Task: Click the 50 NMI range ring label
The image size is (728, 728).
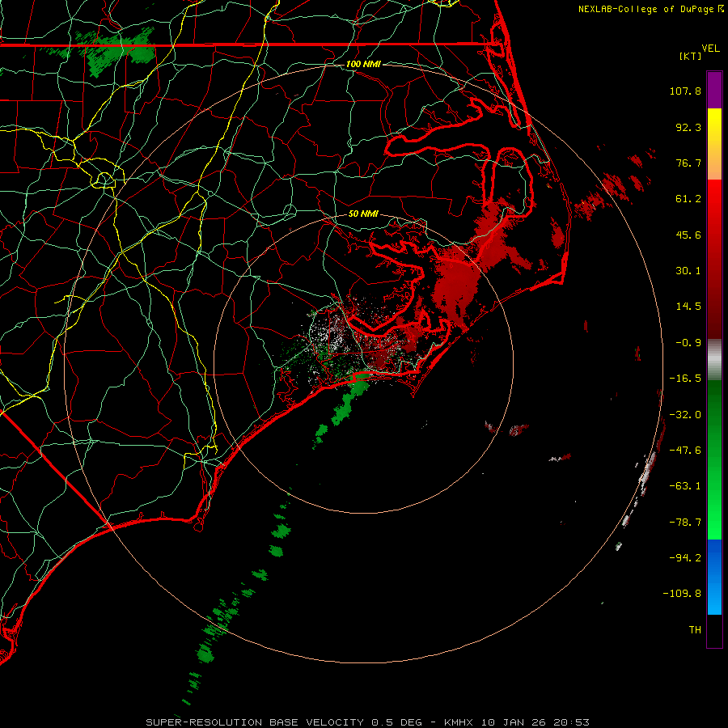Action: [x=363, y=214]
